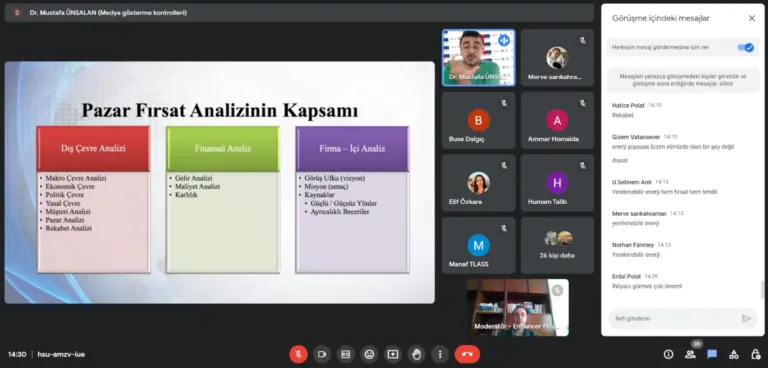The width and height of the screenshot is (768, 368).
Task: Close the in-call messages panel
Action: pyautogui.click(x=752, y=18)
